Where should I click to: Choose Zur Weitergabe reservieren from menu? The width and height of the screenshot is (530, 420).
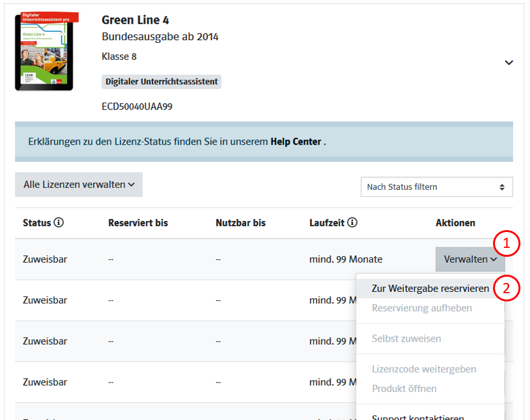click(430, 289)
